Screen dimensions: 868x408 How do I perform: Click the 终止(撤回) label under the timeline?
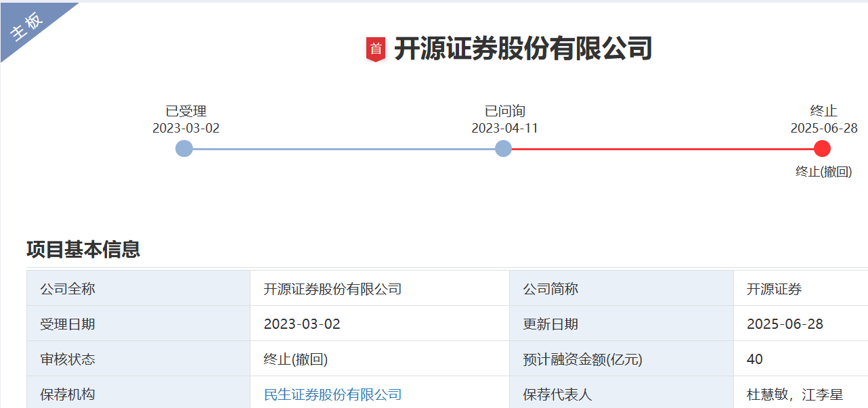click(x=823, y=172)
